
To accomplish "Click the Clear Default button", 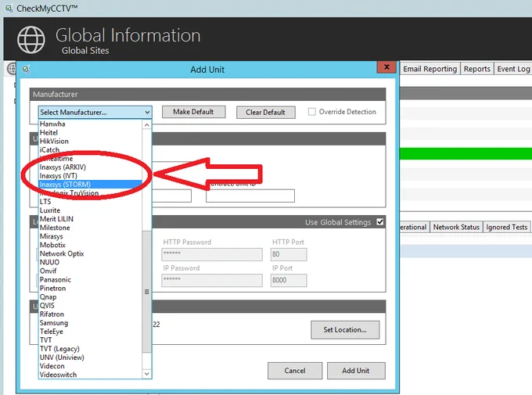I will (266, 113).
